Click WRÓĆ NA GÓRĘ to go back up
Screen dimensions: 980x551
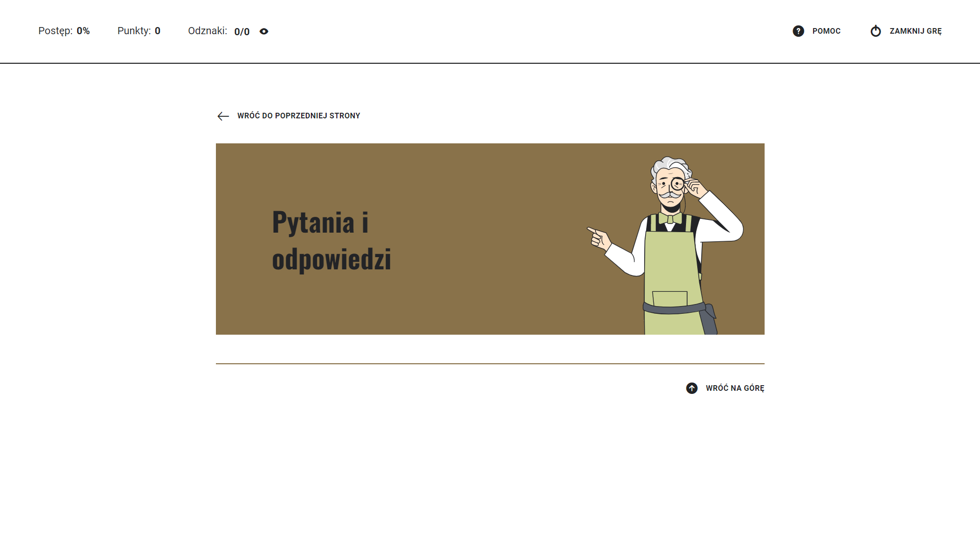(734, 388)
